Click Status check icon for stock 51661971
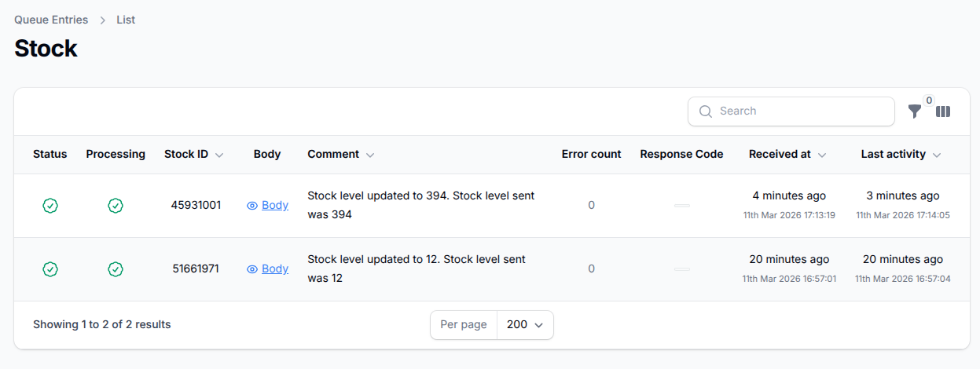This screenshot has width=980, height=369. [50, 269]
